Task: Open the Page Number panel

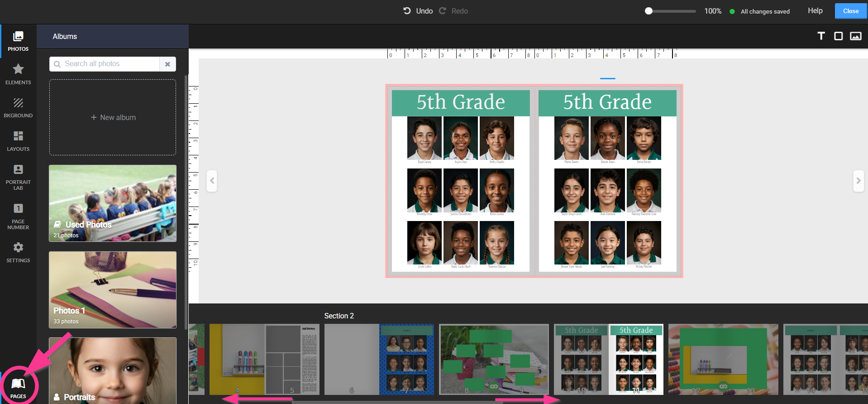Action: 18,216
